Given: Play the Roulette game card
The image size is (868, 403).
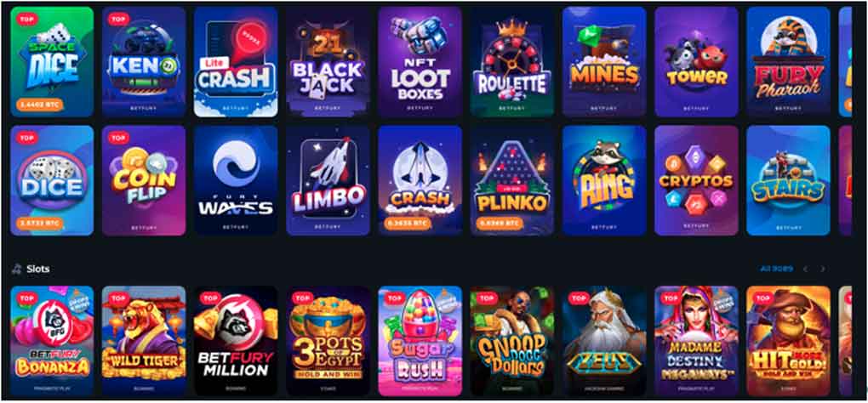Looking at the screenshot, I should pos(511,61).
